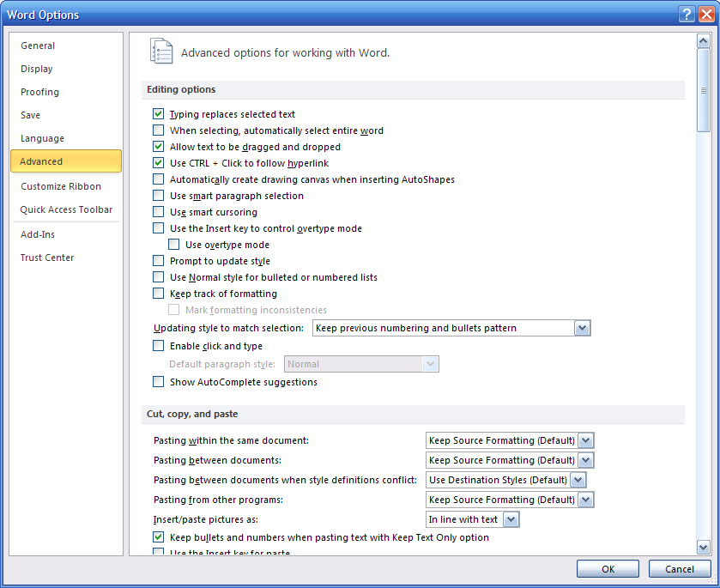Viewport: 720px width, 588px height.
Task: Open Quick Access Toolbar settings
Action: (66, 209)
